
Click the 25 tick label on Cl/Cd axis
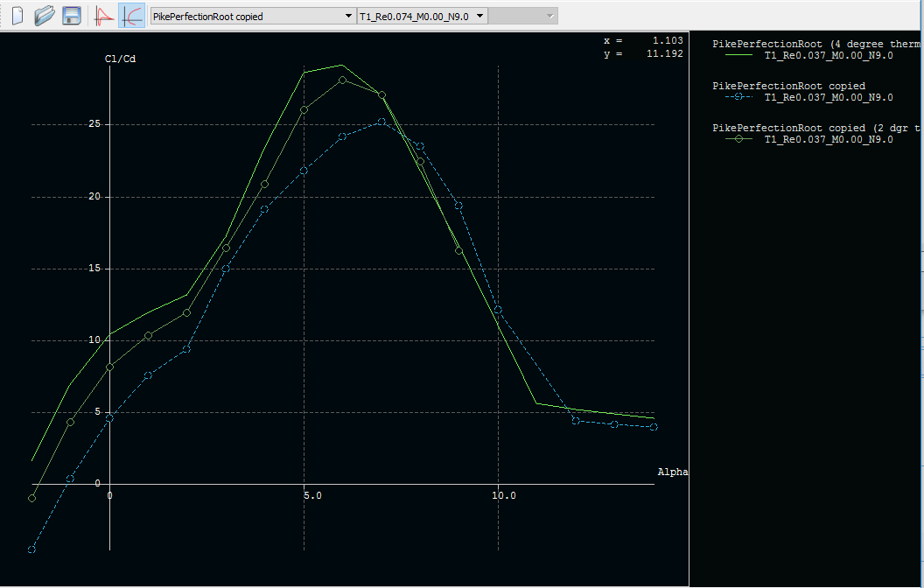[94, 124]
